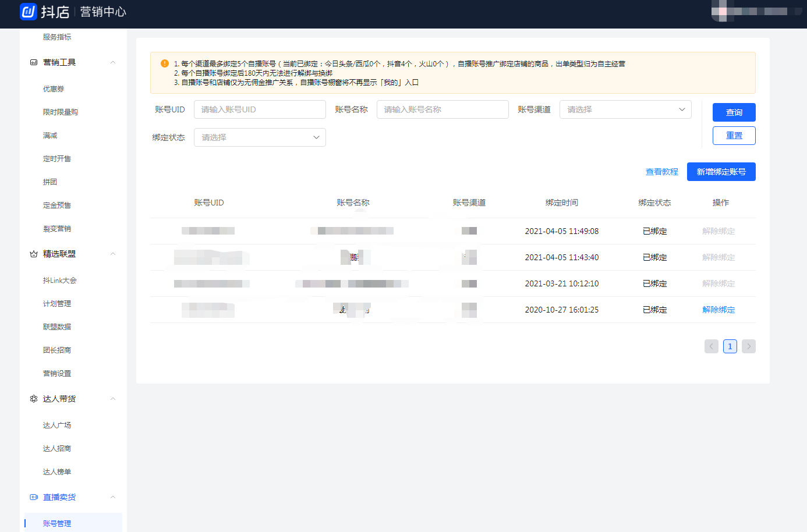
Task: Click the 精选联盟 crown icon
Action: [34, 254]
